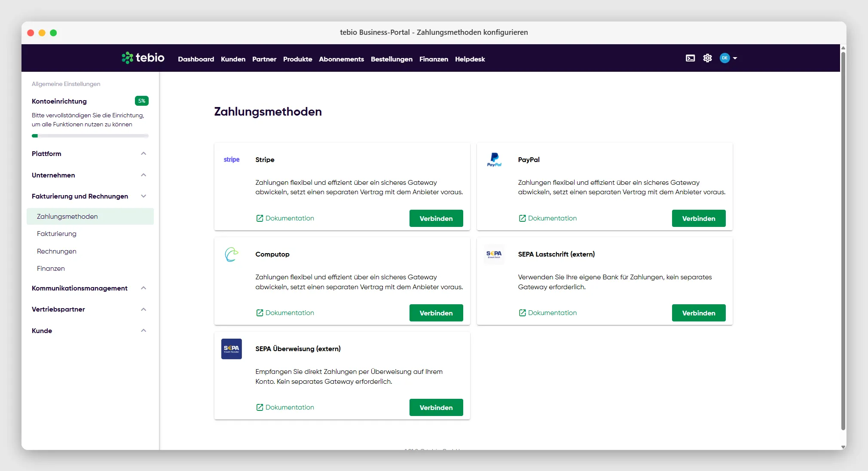Click the account setup progress bar
This screenshot has width=868, height=471.
(90, 136)
